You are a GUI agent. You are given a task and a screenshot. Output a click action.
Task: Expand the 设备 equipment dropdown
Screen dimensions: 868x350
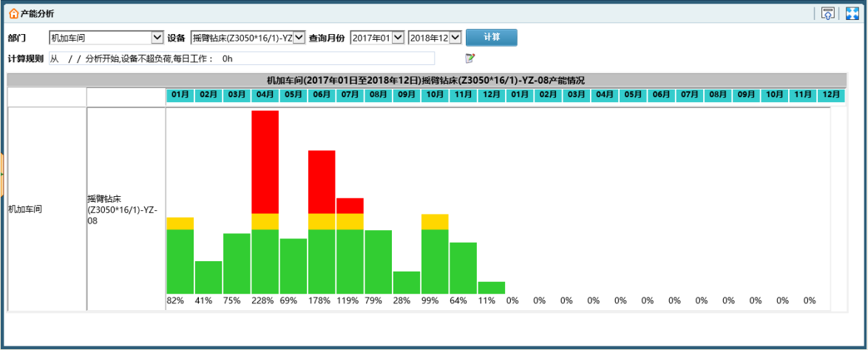[x=248, y=38]
